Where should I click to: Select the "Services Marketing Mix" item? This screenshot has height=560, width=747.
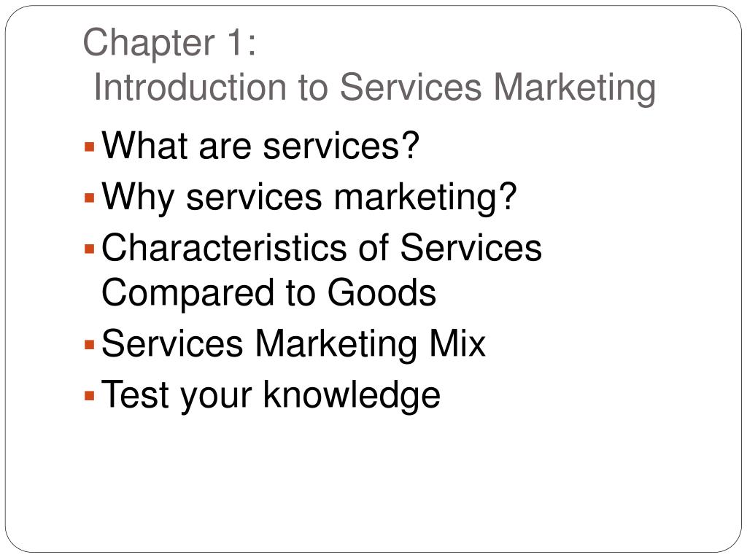[294, 344]
